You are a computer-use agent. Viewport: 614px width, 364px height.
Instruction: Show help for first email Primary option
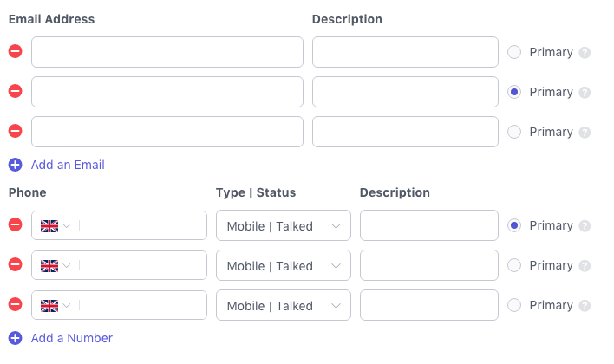click(585, 52)
